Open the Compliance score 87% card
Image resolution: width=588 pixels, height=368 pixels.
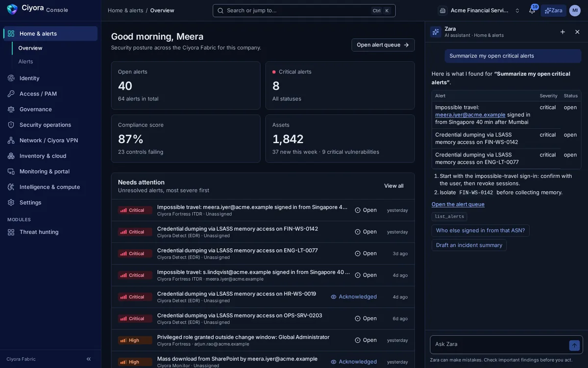(186, 139)
